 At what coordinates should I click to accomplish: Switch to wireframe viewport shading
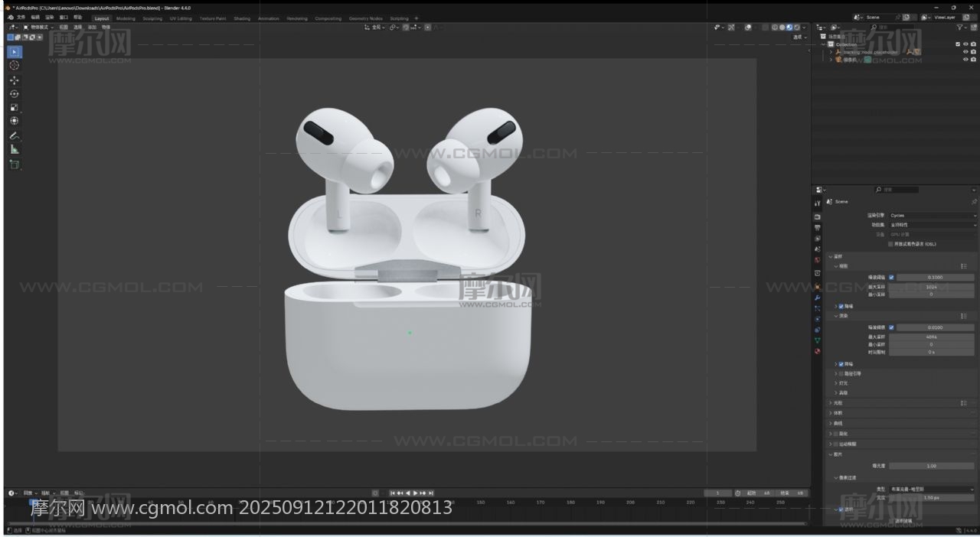coord(774,28)
